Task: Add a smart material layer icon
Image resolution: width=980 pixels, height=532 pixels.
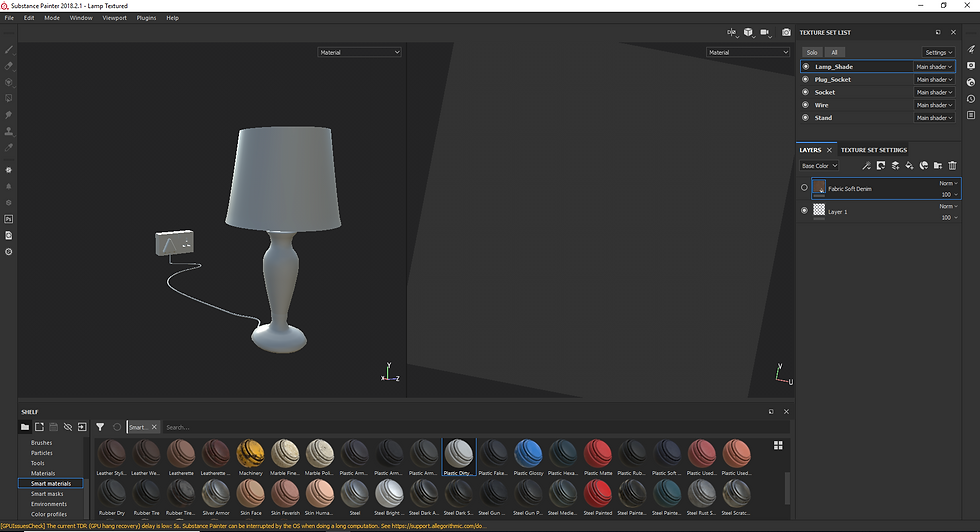Action: pos(924,166)
